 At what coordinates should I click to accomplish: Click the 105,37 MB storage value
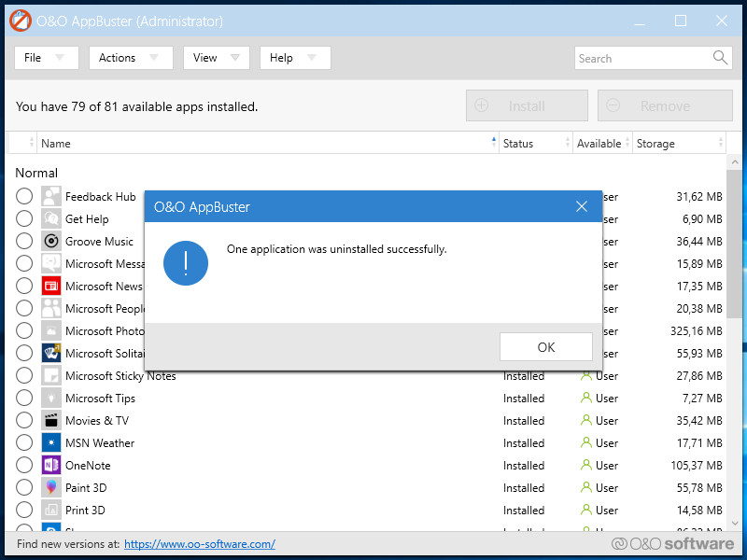697,465
